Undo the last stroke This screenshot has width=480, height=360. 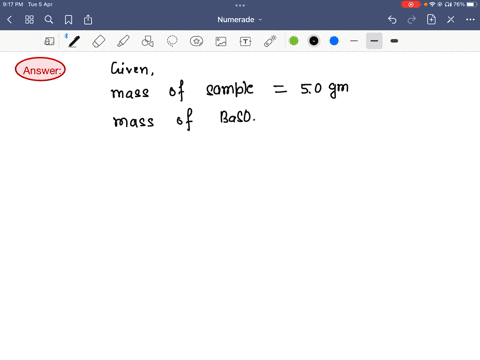(392, 20)
